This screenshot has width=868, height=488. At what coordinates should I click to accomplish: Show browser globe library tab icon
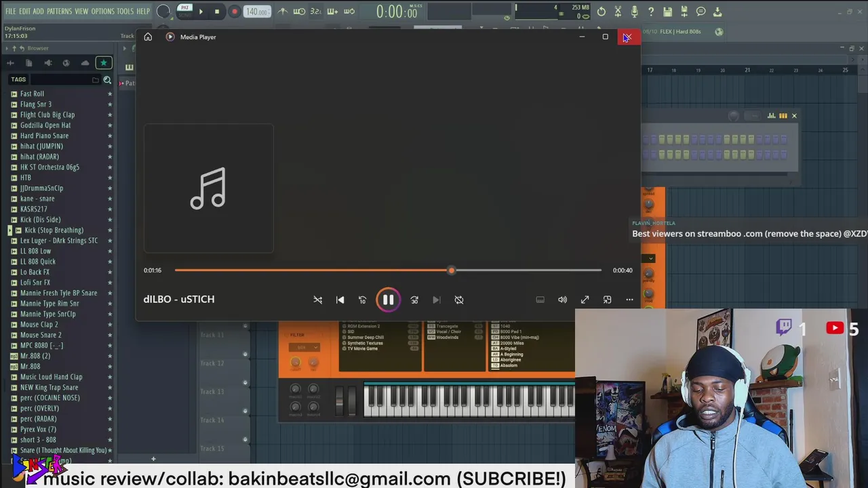[x=66, y=62]
